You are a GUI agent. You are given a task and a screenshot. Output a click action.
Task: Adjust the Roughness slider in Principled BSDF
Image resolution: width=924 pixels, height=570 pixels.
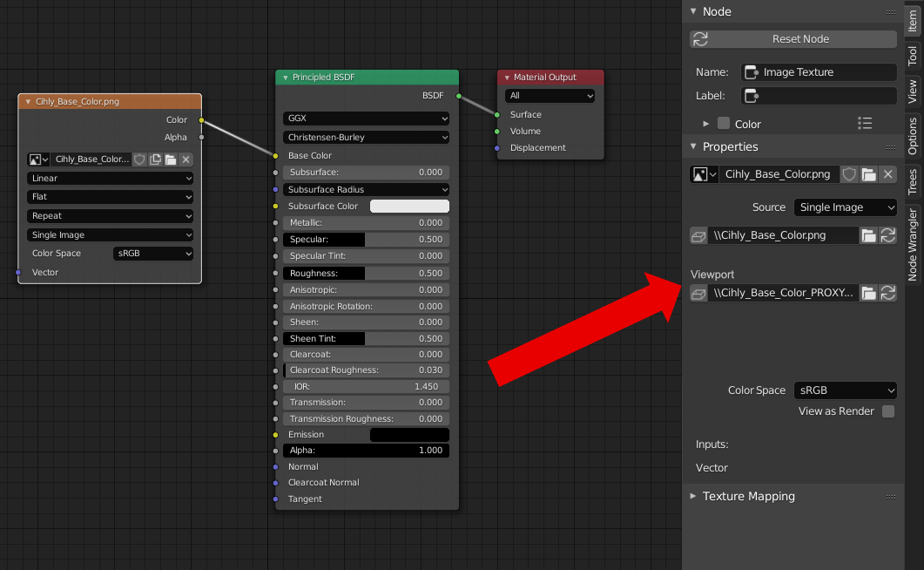(366, 273)
